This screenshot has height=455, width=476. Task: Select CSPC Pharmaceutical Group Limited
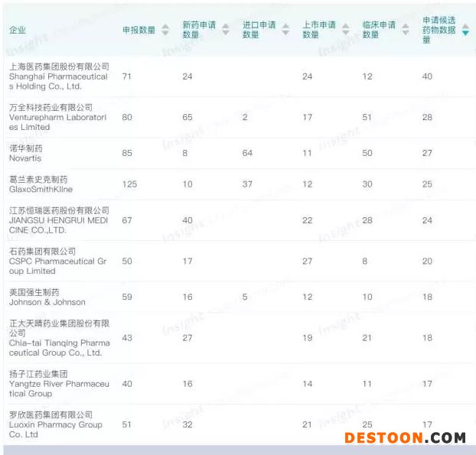pyautogui.click(x=57, y=261)
